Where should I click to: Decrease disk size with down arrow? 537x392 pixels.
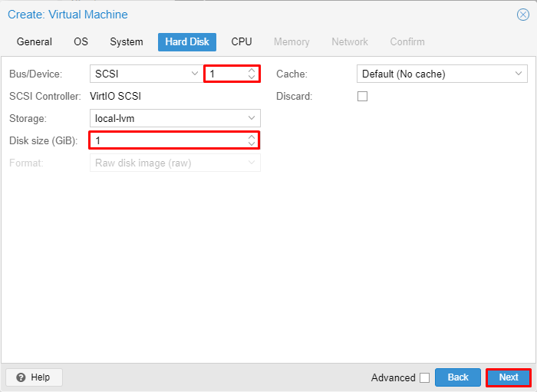coord(252,144)
